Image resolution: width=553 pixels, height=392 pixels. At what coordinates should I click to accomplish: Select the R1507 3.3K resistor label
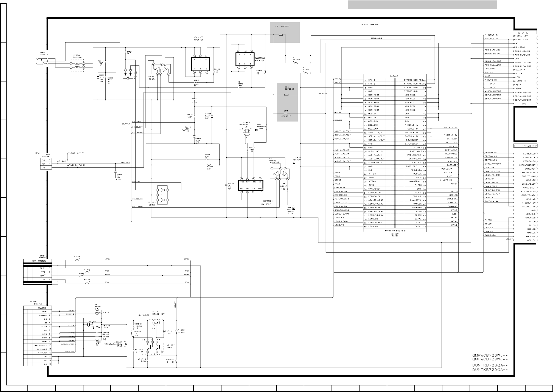point(138,325)
